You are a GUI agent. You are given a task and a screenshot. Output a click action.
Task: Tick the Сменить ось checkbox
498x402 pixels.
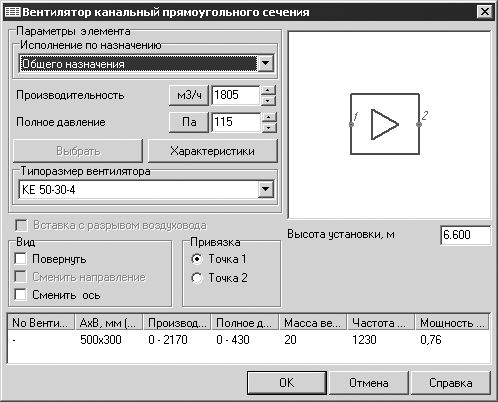(21, 295)
